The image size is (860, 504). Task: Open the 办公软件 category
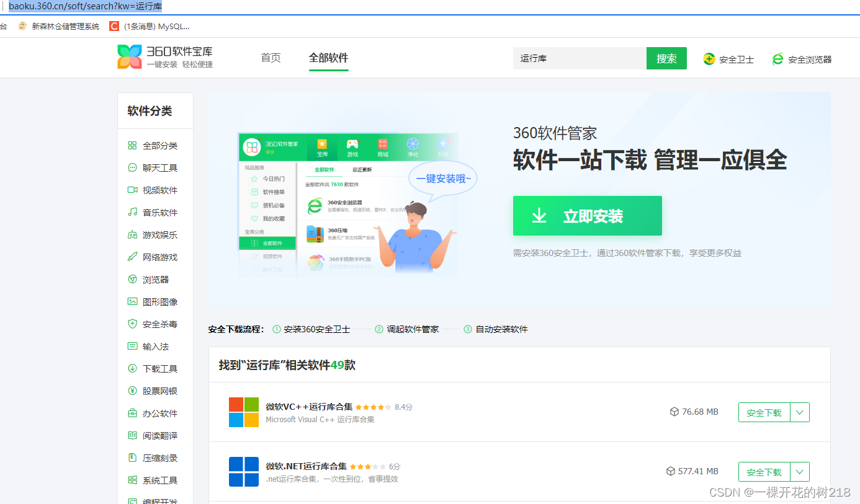[x=160, y=413]
